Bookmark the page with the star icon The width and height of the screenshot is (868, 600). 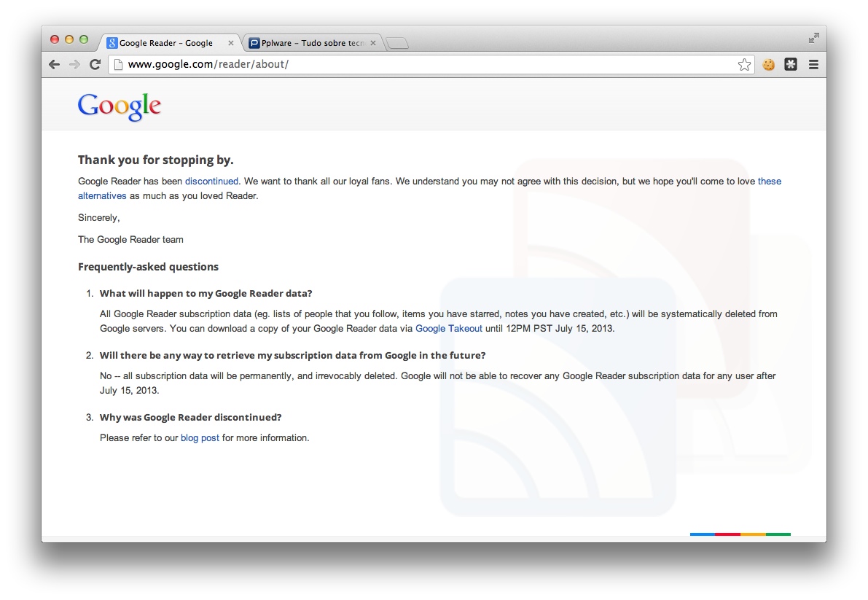pos(744,65)
